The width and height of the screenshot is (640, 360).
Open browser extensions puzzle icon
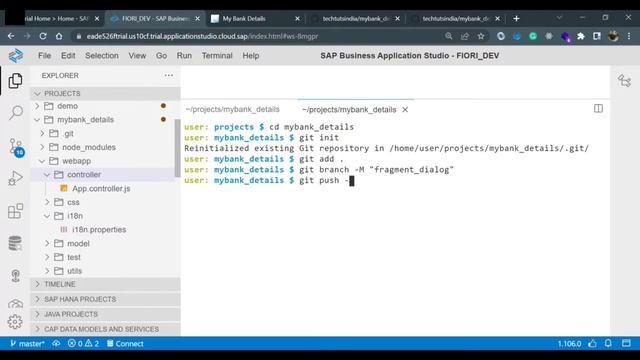click(x=581, y=36)
